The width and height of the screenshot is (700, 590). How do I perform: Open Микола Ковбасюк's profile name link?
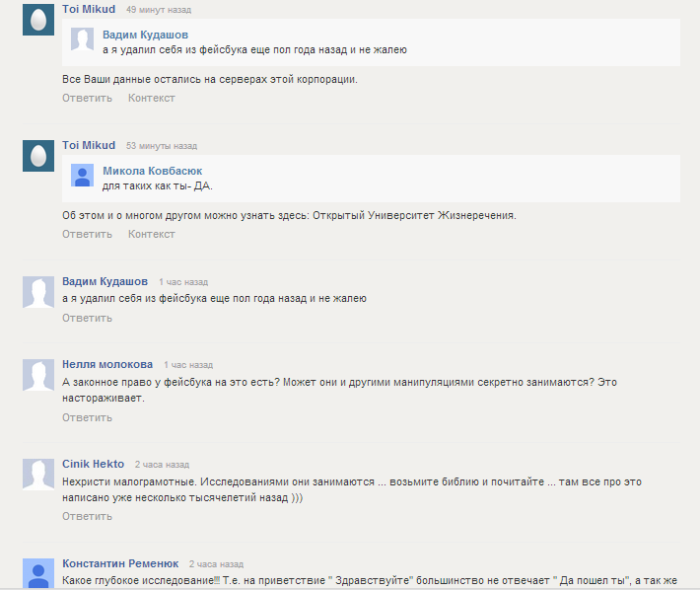pos(152,171)
